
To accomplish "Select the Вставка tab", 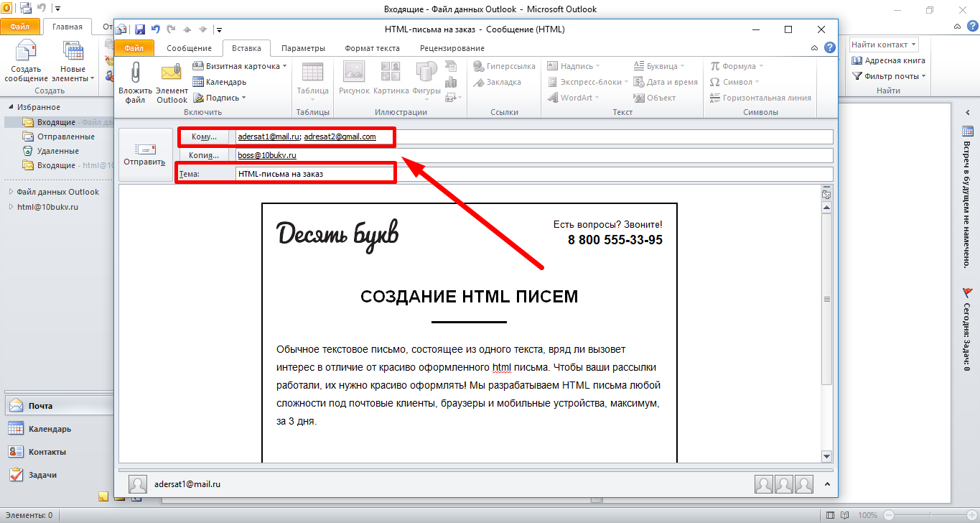I will click(x=246, y=48).
